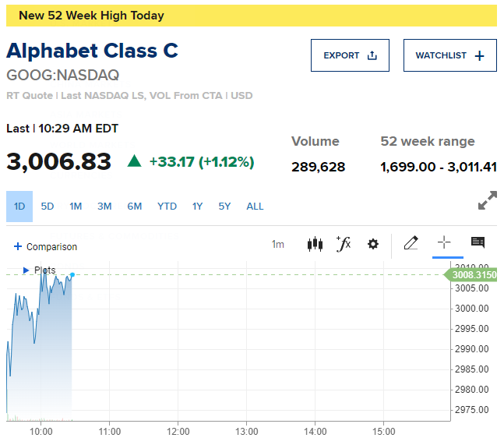504x445 pixels.
Task: Open the studies fx indicator icon
Action: [344, 244]
